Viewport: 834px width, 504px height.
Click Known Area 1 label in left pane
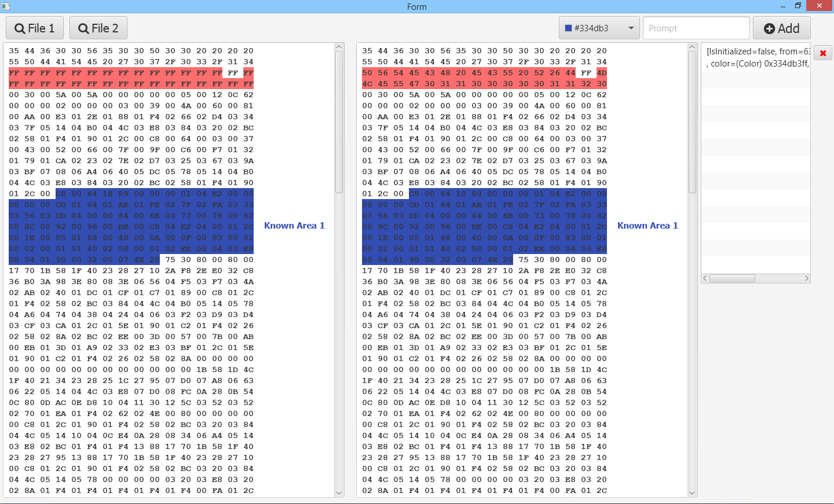(294, 226)
